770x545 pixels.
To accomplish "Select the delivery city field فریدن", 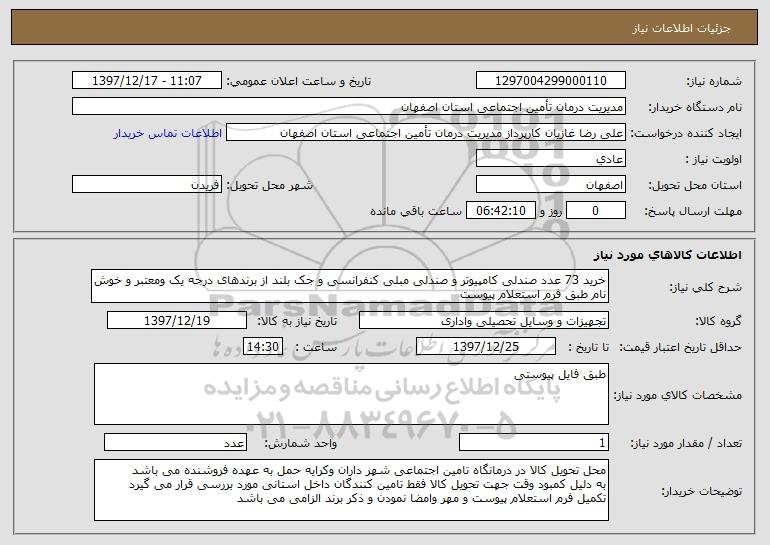I will pyautogui.click(x=147, y=185).
